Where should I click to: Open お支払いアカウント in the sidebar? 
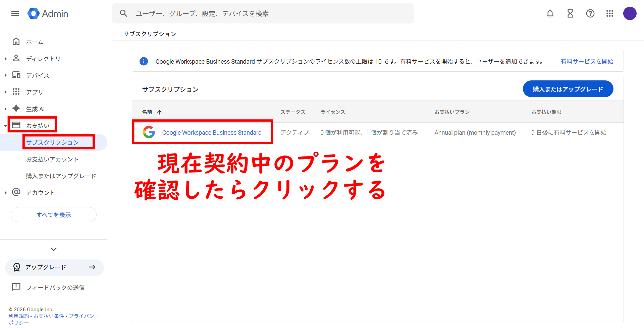(52, 159)
